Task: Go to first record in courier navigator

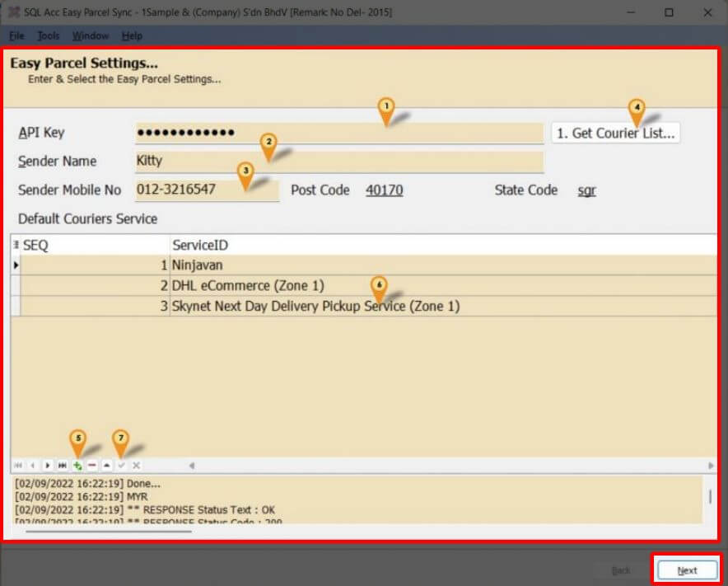Action: 18,465
